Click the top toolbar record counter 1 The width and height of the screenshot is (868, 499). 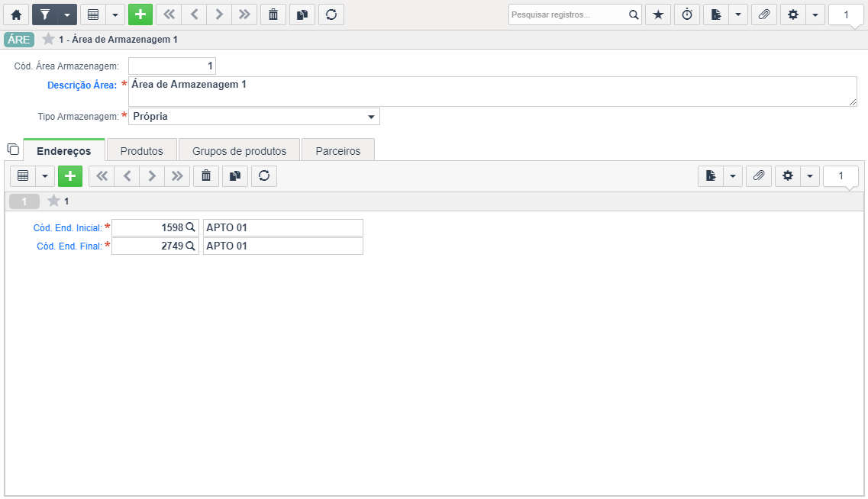[846, 14]
